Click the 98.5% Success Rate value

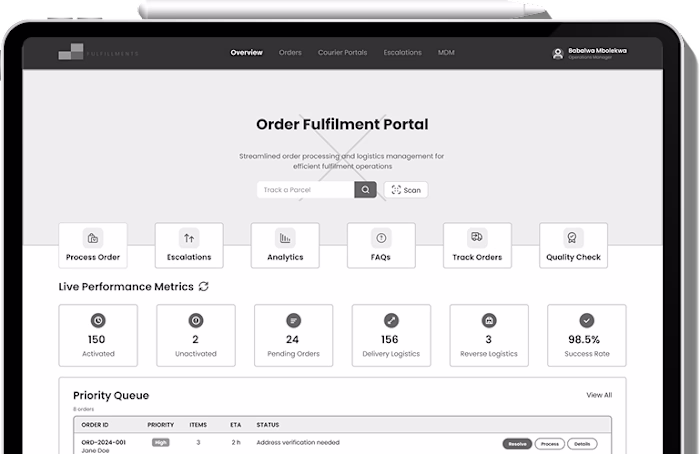click(584, 339)
